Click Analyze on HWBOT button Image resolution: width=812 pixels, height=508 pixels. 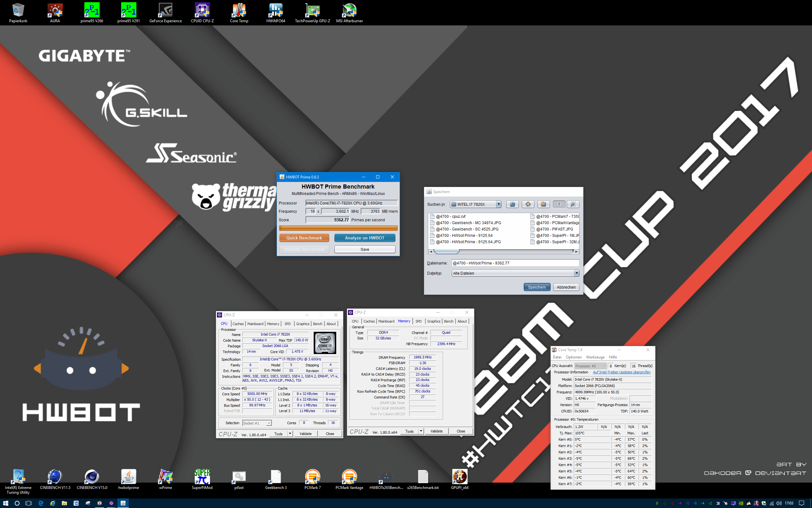click(x=365, y=238)
